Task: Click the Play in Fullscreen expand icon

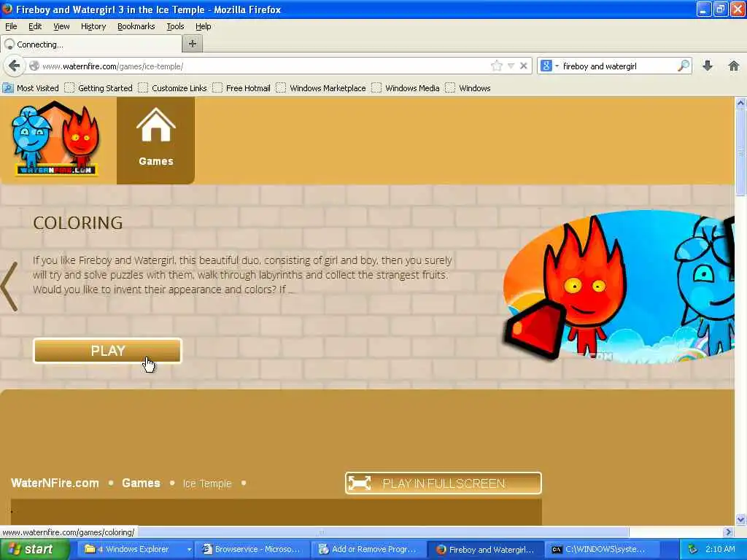Action: pyautogui.click(x=359, y=483)
